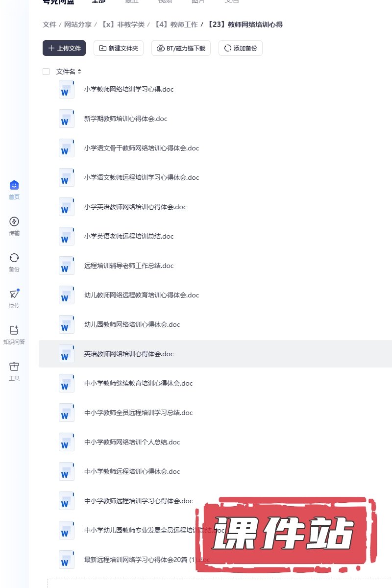This screenshot has width=392, height=588.
Task: Open the 首页 home sidebar icon
Action: (x=14, y=185)
